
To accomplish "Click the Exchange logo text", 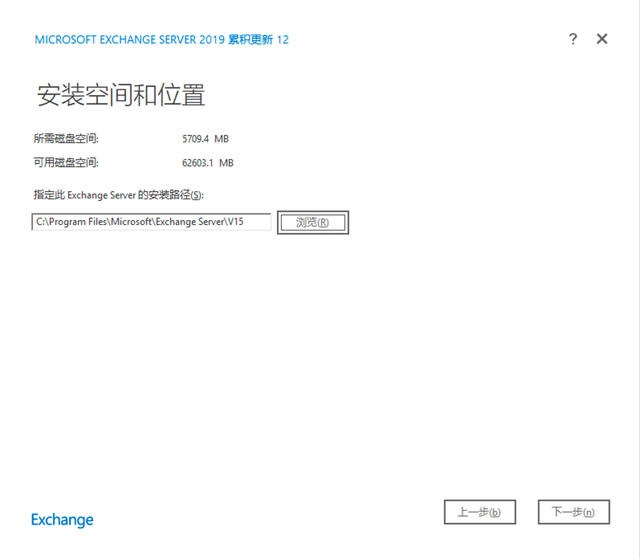I will [62, 520].
